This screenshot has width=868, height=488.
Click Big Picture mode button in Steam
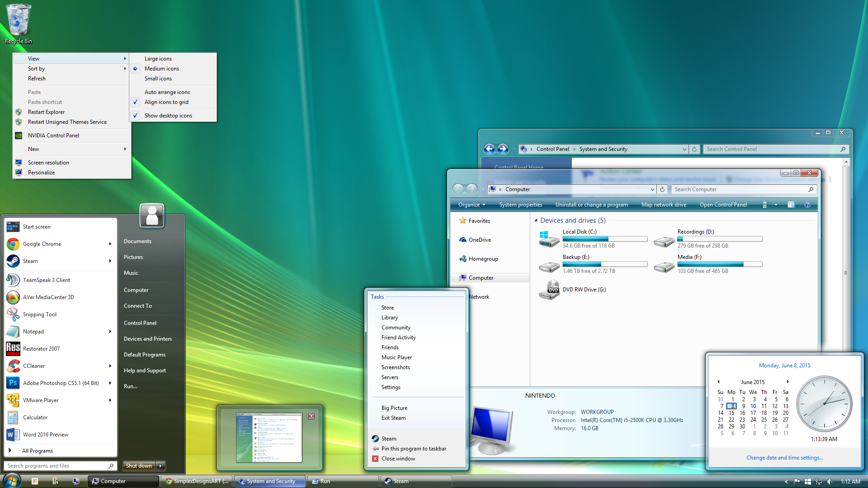(394, 407)
